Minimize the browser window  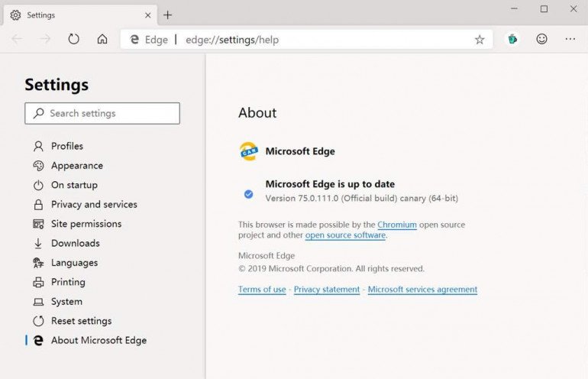(514, 8)
